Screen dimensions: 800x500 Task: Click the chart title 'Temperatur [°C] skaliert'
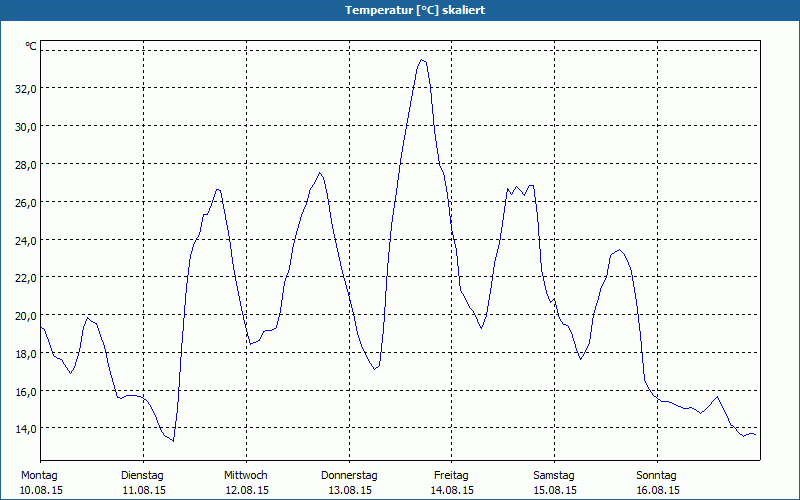[400, 10]
